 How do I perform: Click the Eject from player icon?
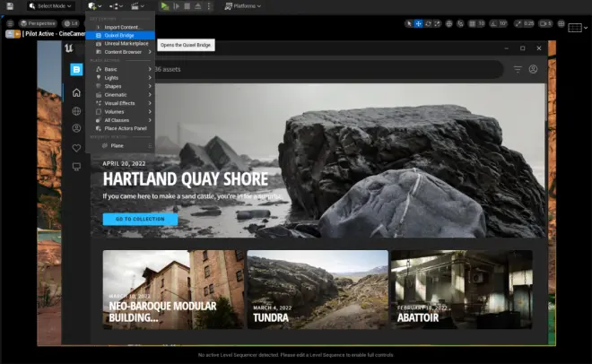click(x=198, y=6)
